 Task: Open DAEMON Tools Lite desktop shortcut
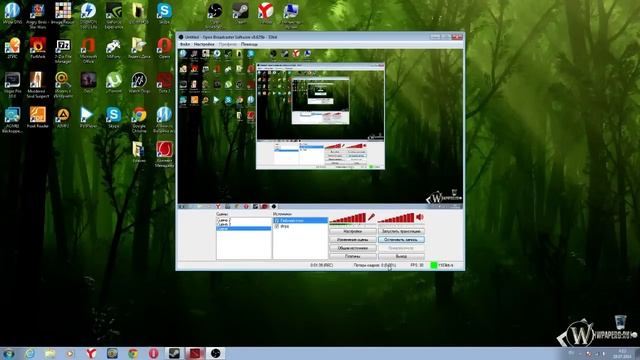88,16
